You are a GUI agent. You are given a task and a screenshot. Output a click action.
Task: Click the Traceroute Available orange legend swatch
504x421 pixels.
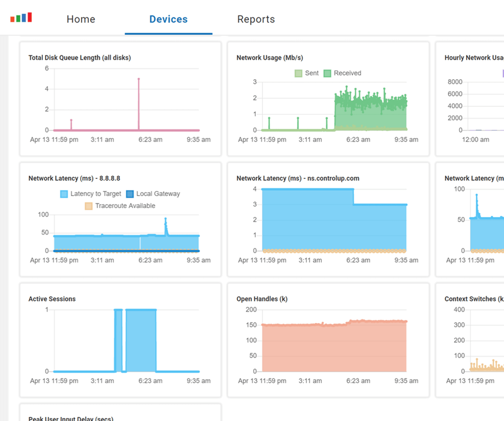pos(89,206)
